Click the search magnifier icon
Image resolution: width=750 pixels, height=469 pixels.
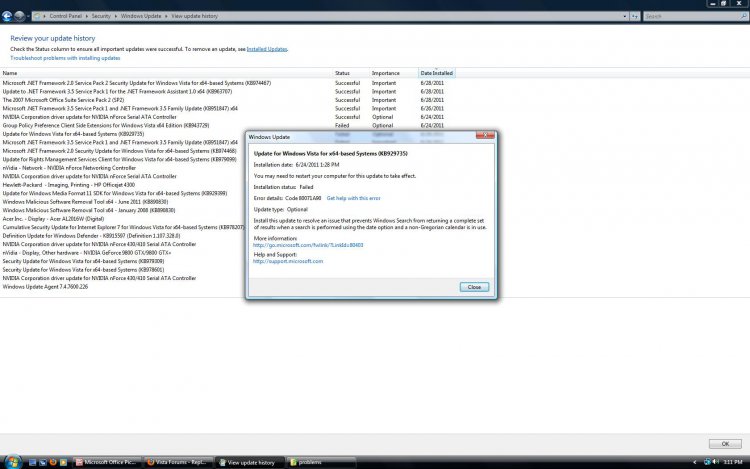[744, 16]
